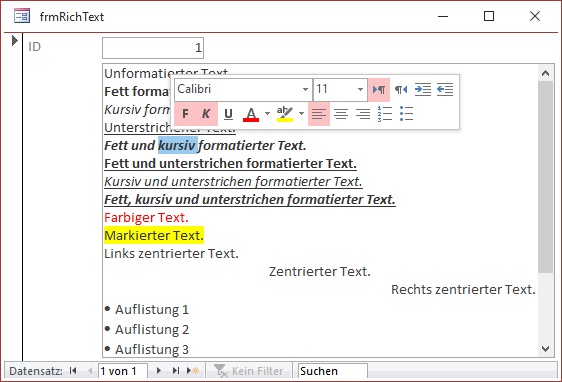
Task: Click the frmRichText form icon
Action: point(22,16)
